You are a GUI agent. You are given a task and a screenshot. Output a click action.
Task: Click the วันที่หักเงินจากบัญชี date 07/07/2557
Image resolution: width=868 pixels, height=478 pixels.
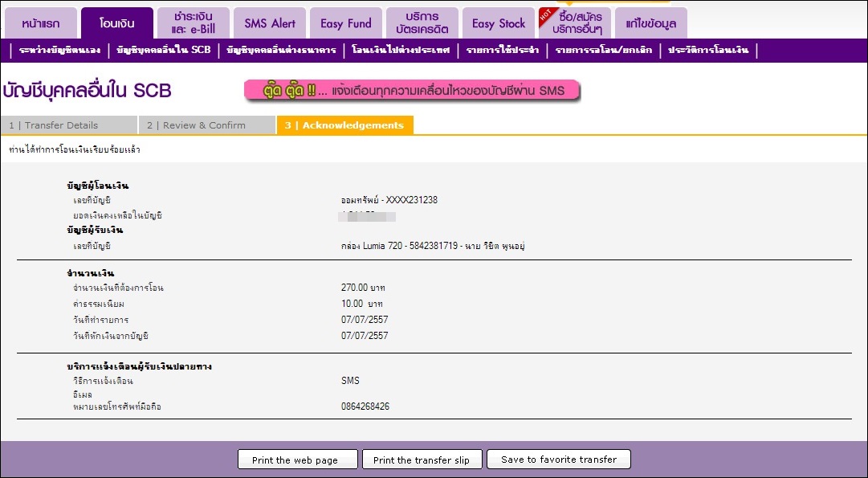[x=365, y=336]
